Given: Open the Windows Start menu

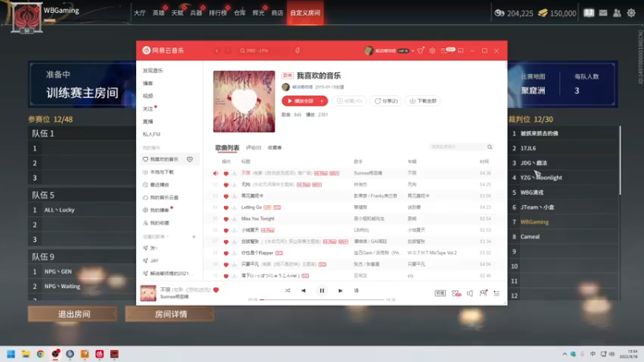Looking at the screenshot, I should [x=11, y=354].
